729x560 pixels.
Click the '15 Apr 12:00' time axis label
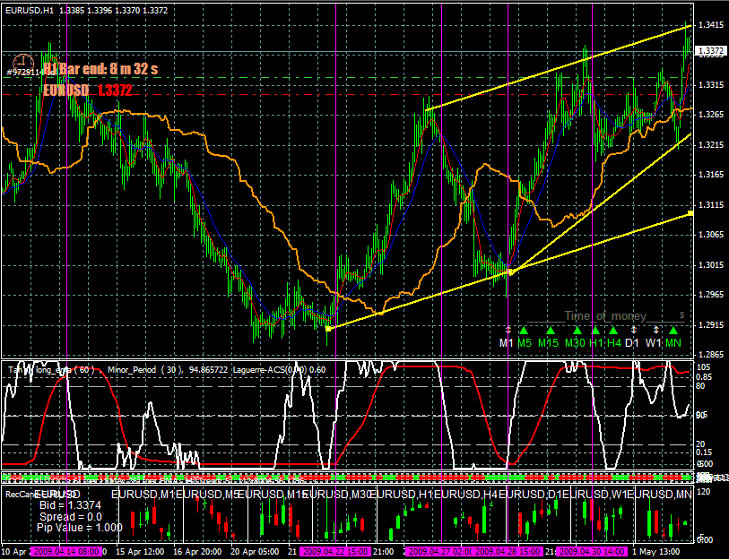[x=140, y=552]
